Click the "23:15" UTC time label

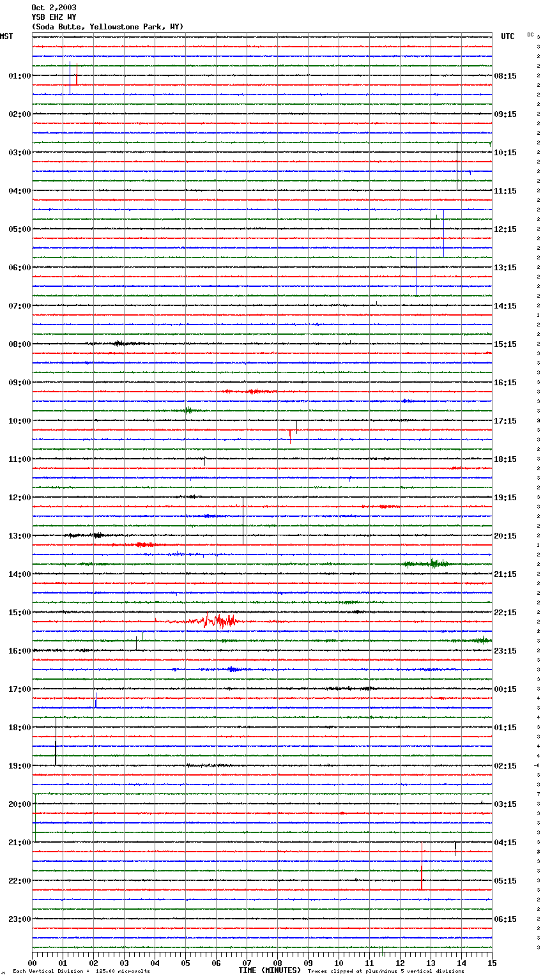(x=505, y=651)
